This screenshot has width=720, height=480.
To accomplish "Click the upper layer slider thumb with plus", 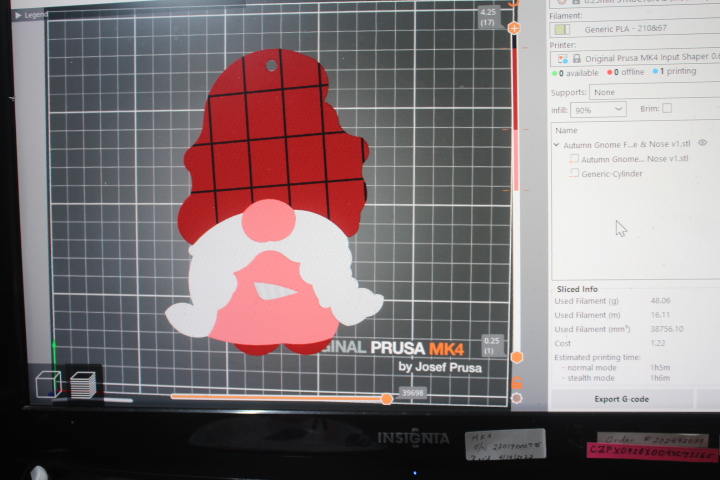I will tap(514, 28).
